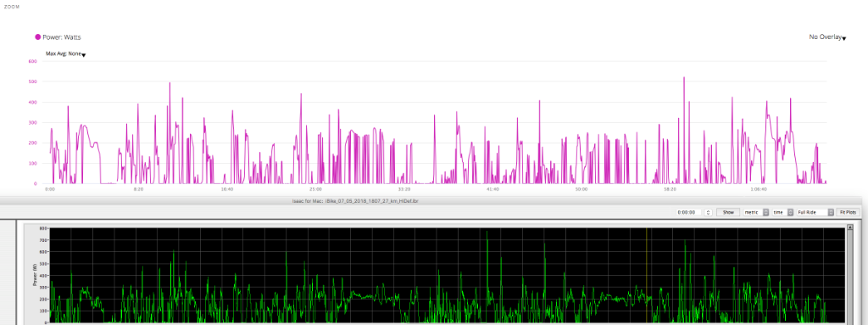868x325 pixels.
Task: Open the Max Avg: None dropdown
Action: [x=65, y=54]
